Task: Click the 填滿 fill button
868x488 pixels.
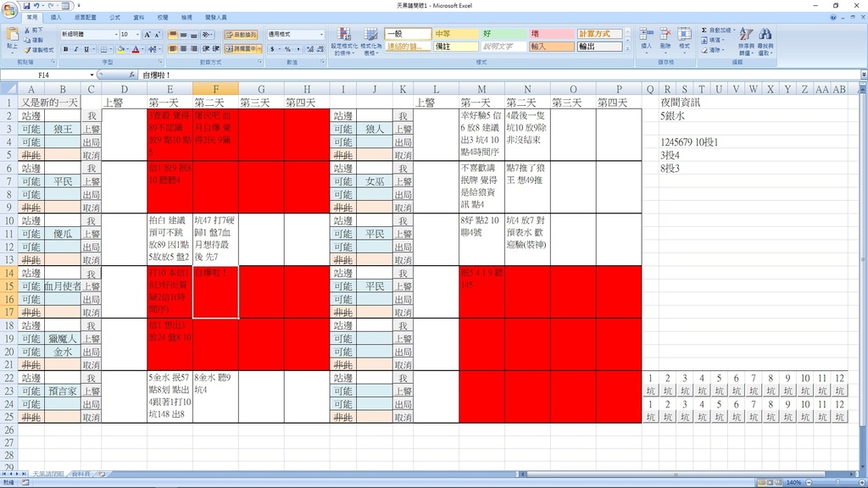Action: 712,40
